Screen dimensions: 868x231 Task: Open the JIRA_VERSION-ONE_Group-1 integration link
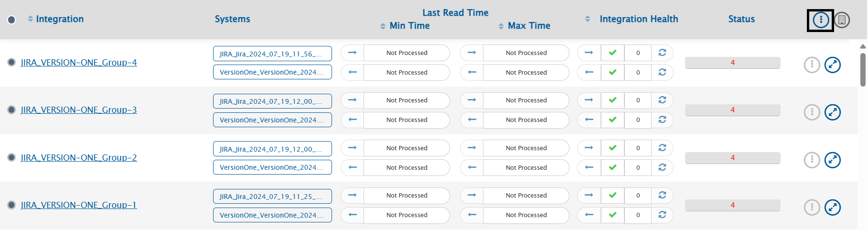coord(79,205)
